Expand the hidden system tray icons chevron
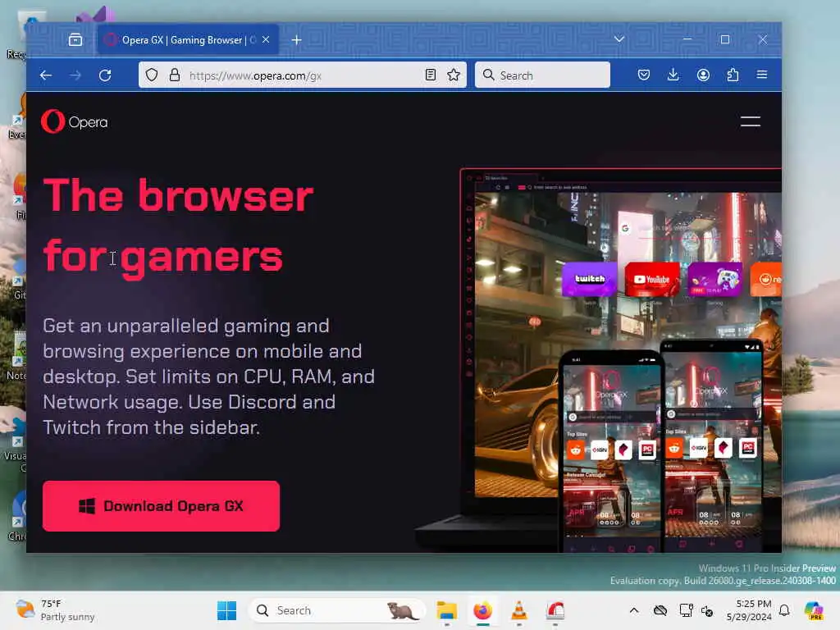Screen dimensions: 840x630 tap(634, 610)
